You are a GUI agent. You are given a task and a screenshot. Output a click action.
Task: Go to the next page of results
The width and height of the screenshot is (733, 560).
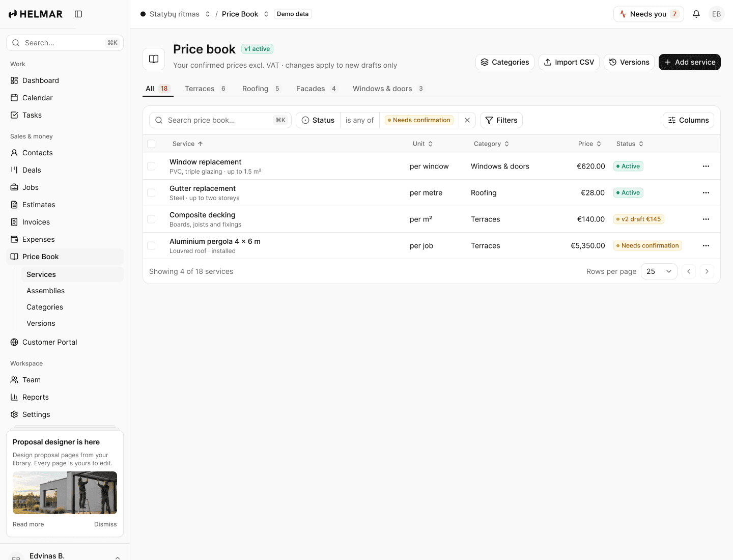click(707, 271)
